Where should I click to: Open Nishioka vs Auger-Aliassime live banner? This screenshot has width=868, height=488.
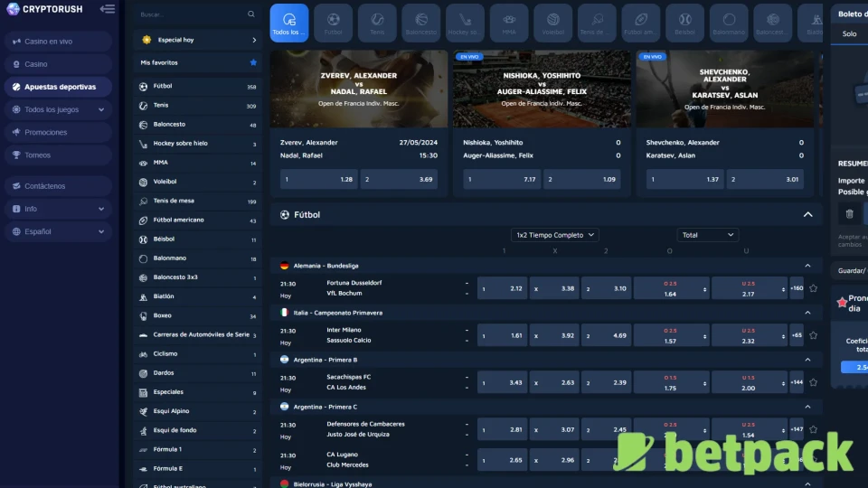point(542,89)
